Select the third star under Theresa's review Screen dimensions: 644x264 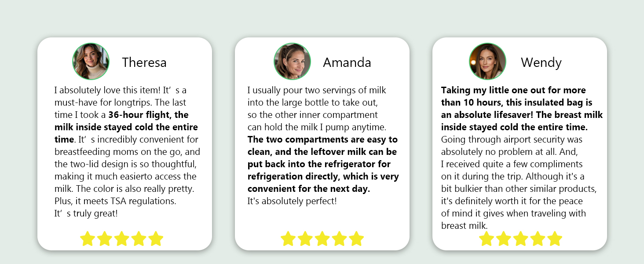tap(121, 238)
